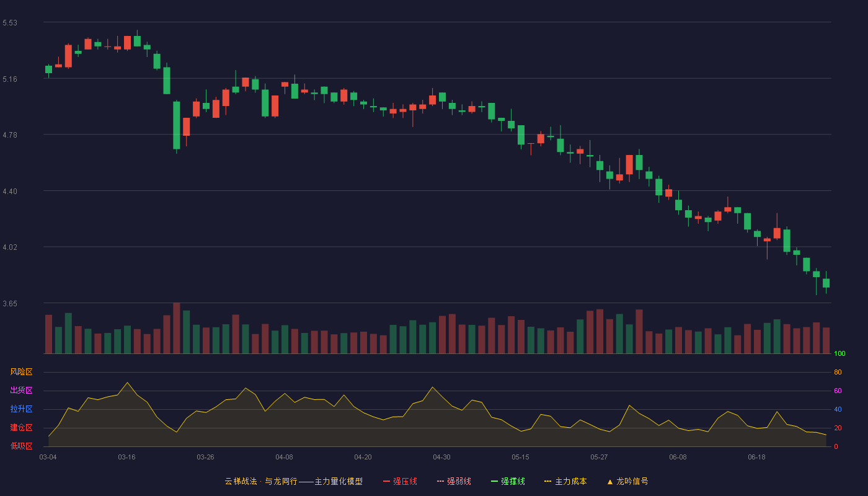Select the 风险区 zone label

click(x=21, y=372)
